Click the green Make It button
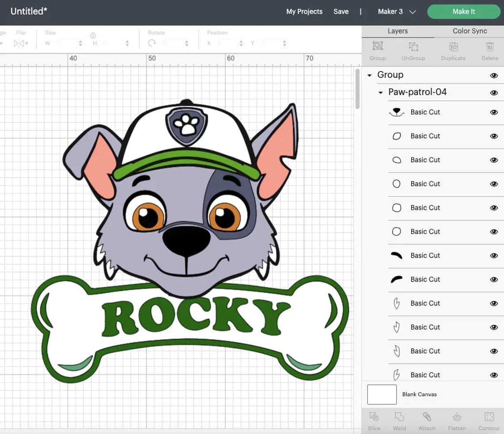This screenshot has height=434, width=504. pyautogui.click(x=463, y=11)
